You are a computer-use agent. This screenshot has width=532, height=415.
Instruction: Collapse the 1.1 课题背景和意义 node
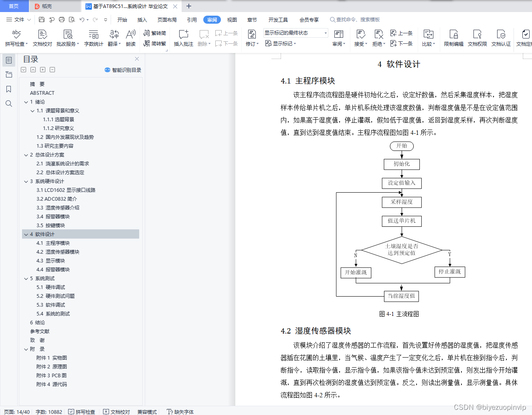point(32,111)
